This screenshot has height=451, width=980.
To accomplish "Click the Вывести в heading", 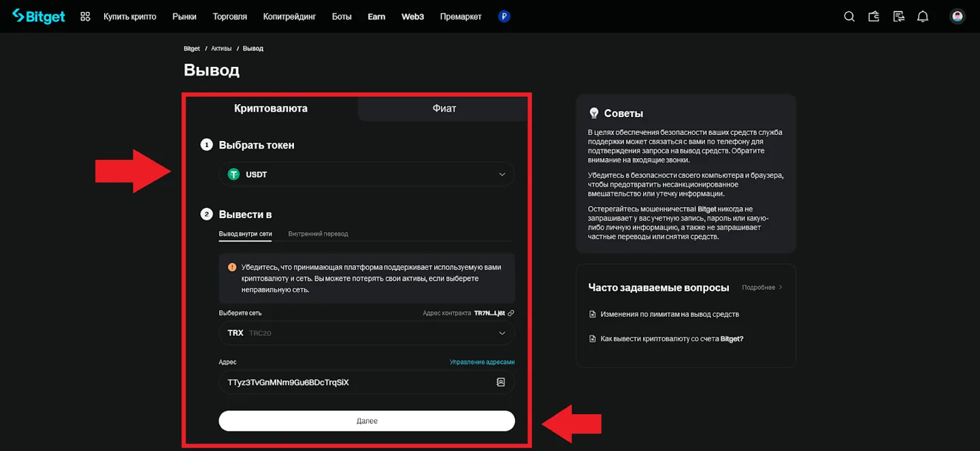I will [245, 215].
